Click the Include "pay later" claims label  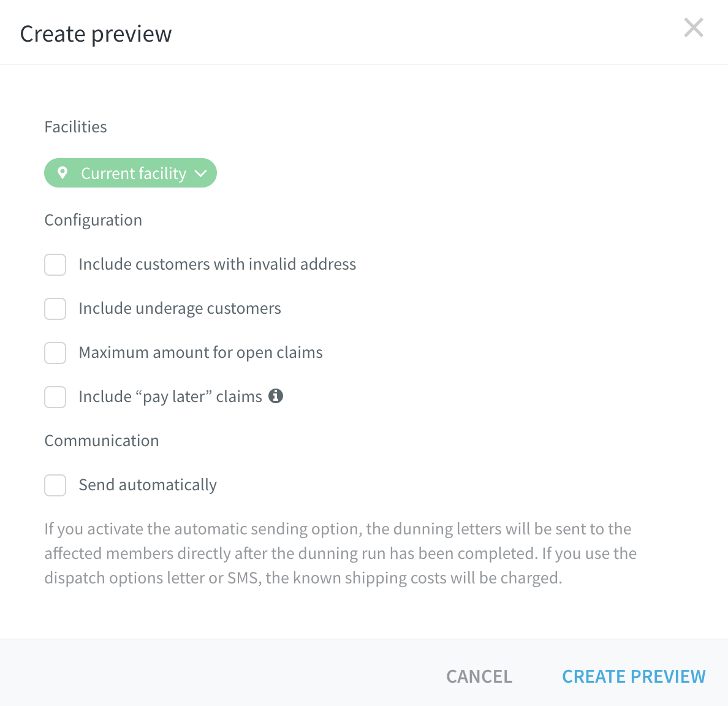(x=170, y=397)
